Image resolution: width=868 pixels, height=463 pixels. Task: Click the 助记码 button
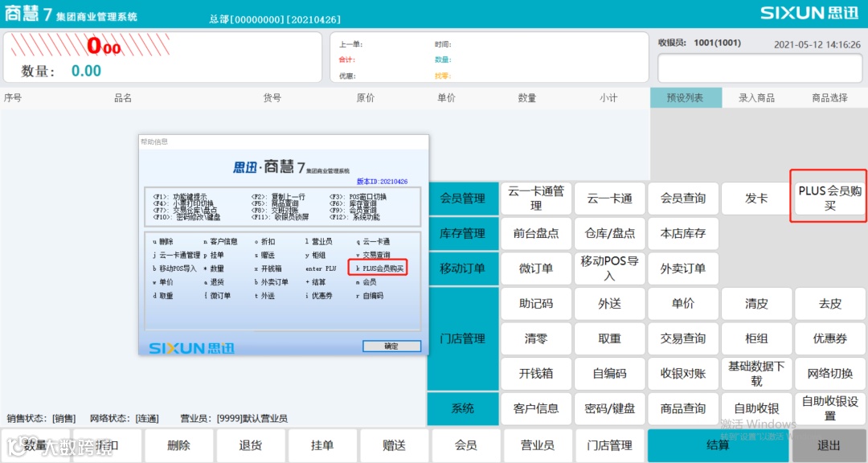[536, 304]
